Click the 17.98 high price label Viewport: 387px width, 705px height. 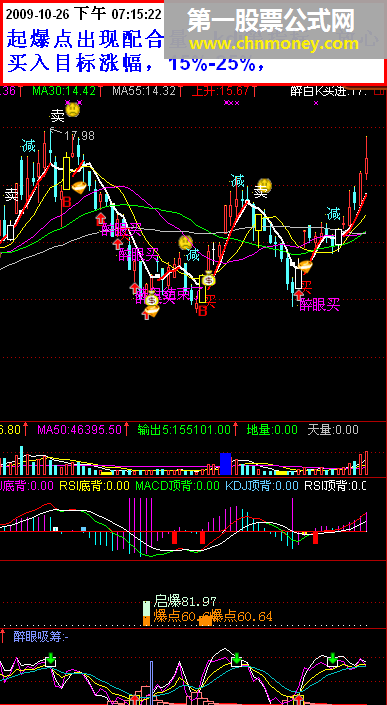coord(79,136)
